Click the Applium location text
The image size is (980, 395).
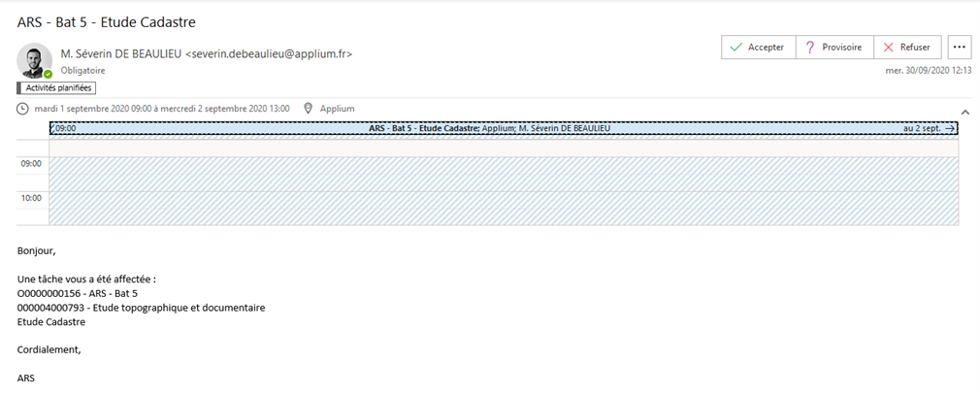pos(338,109)
